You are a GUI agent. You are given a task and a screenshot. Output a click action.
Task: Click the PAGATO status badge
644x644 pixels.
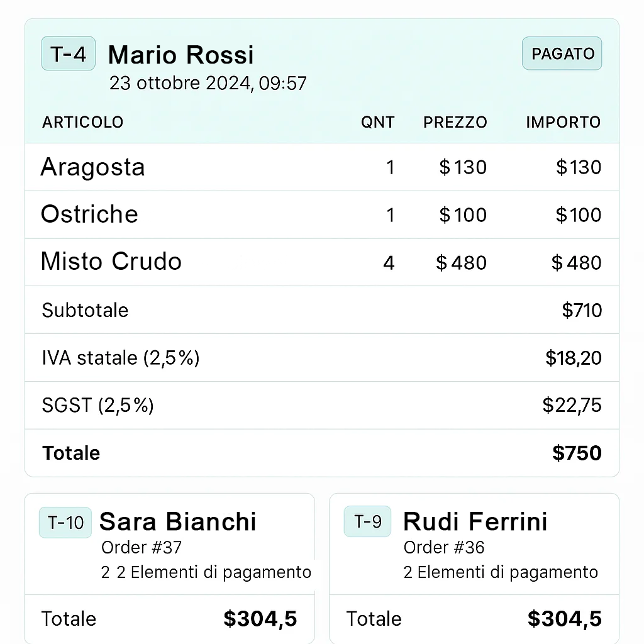click(562, 53)
